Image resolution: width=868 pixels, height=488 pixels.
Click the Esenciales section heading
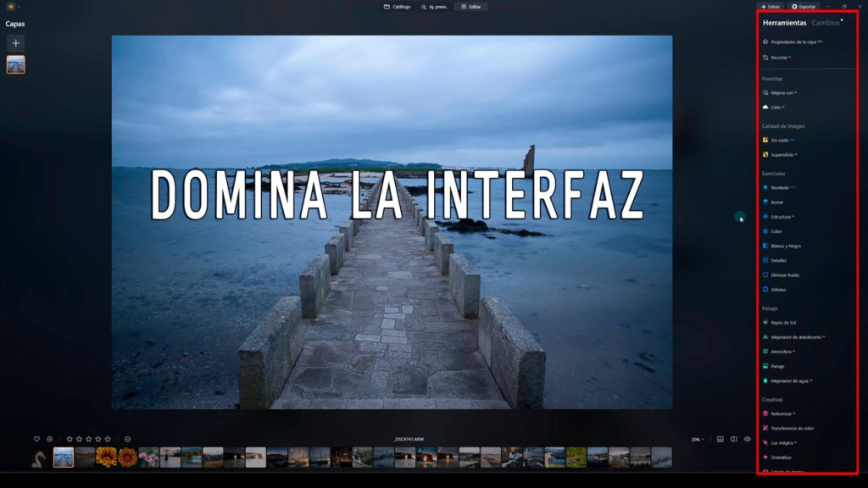[x=773, y=174]
